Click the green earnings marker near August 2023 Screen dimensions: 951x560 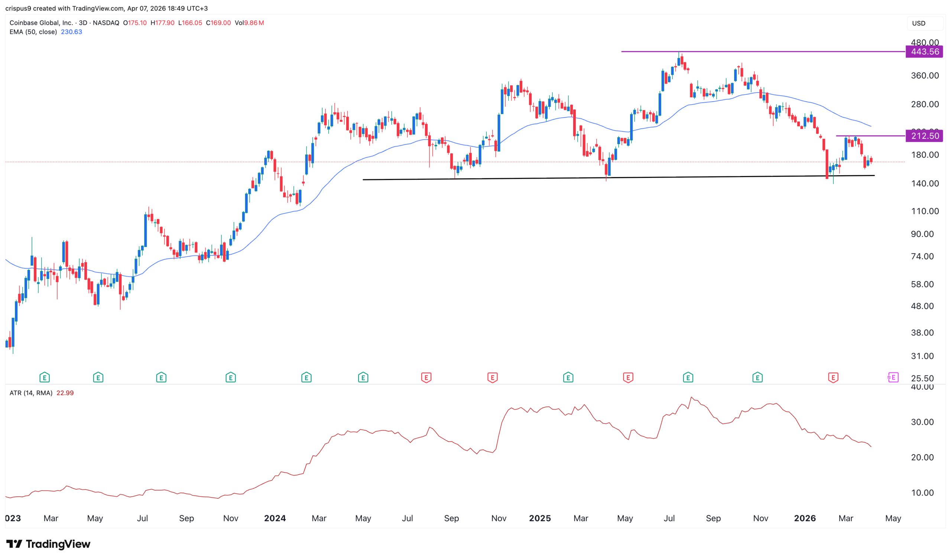point(161,377)
